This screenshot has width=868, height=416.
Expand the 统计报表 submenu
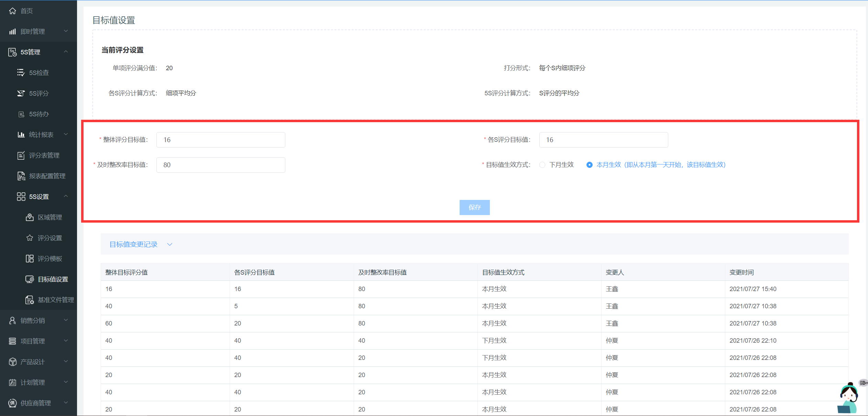tap(66, 134)
